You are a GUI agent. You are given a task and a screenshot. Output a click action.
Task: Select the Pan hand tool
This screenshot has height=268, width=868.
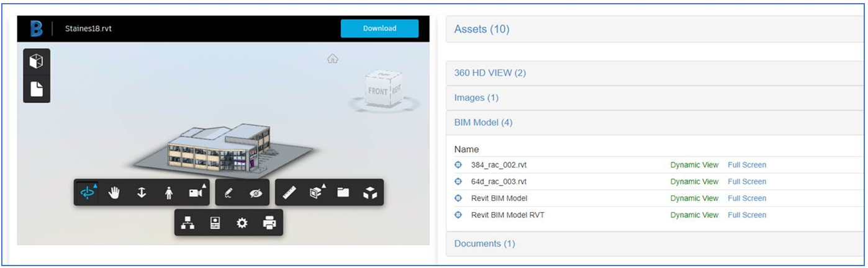[x=114, y=193]
